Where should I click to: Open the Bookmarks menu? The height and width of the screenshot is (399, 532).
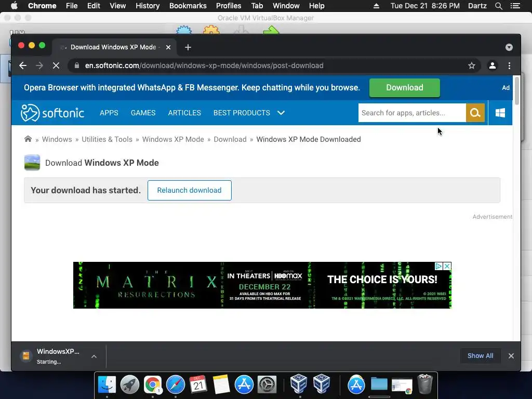(188, 6)
